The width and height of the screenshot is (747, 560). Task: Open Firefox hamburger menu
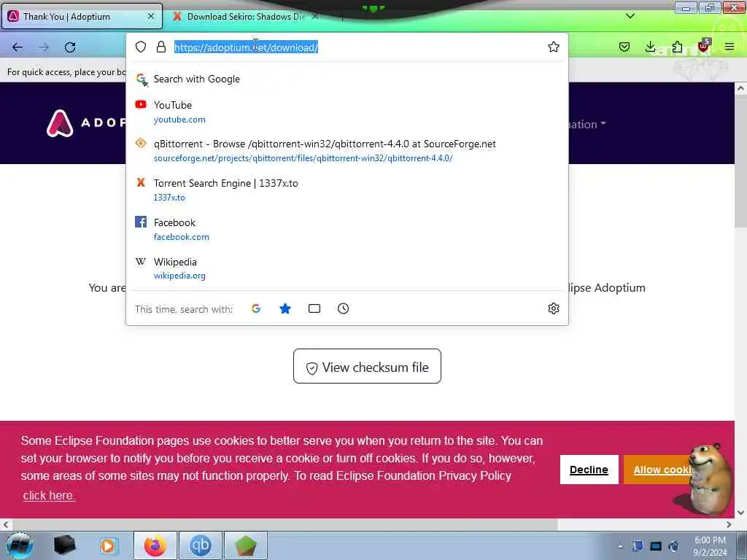point(729,47)
